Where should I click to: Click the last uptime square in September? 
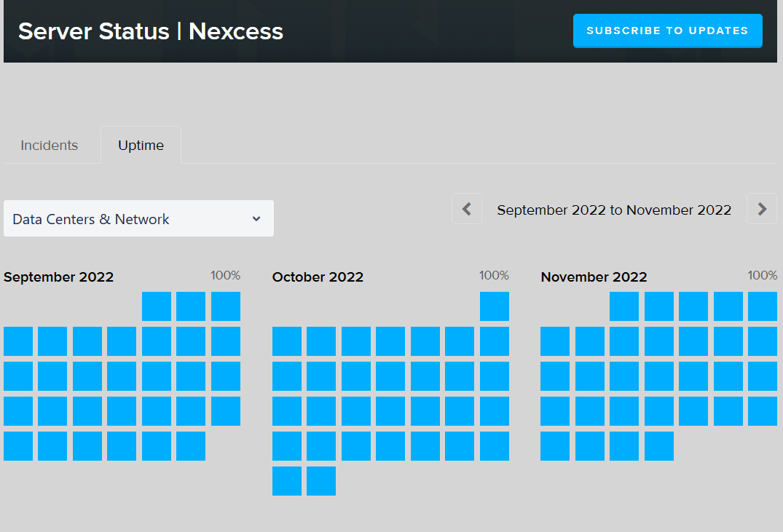(x=191, y=446)
